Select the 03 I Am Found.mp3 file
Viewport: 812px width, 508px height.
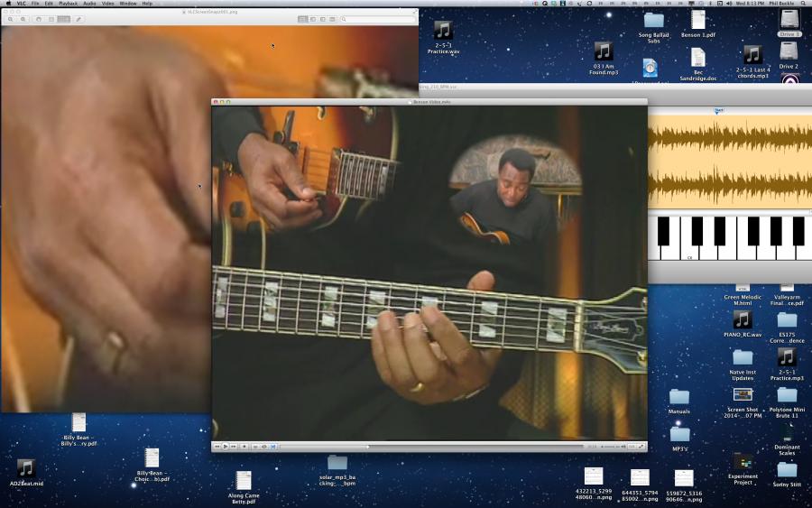coord(604,59)
